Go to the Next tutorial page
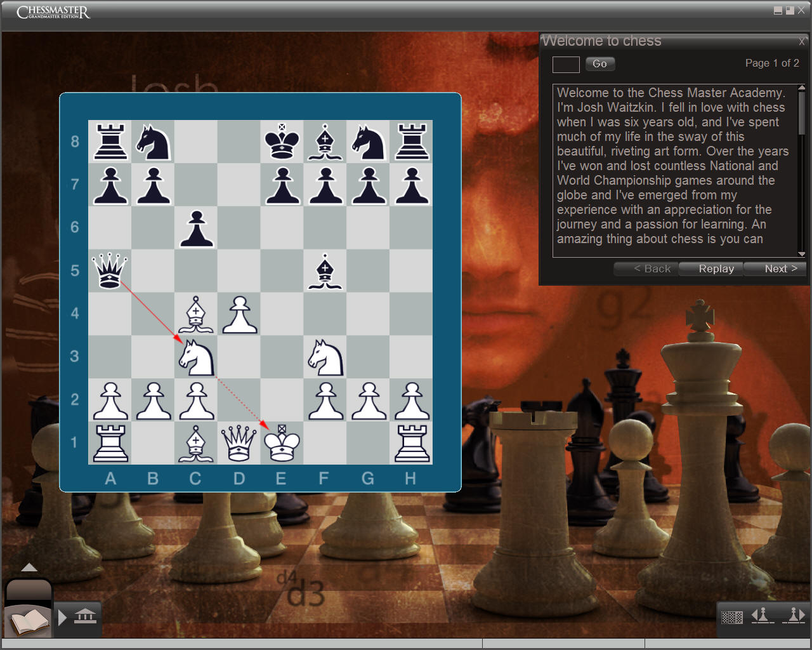Viewport: 812px width, 650px height. point(780,269)
